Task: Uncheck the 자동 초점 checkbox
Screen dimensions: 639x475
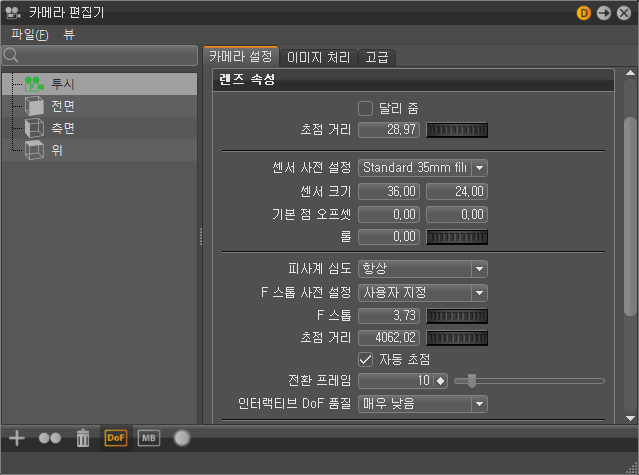Action: coord(365,359)
